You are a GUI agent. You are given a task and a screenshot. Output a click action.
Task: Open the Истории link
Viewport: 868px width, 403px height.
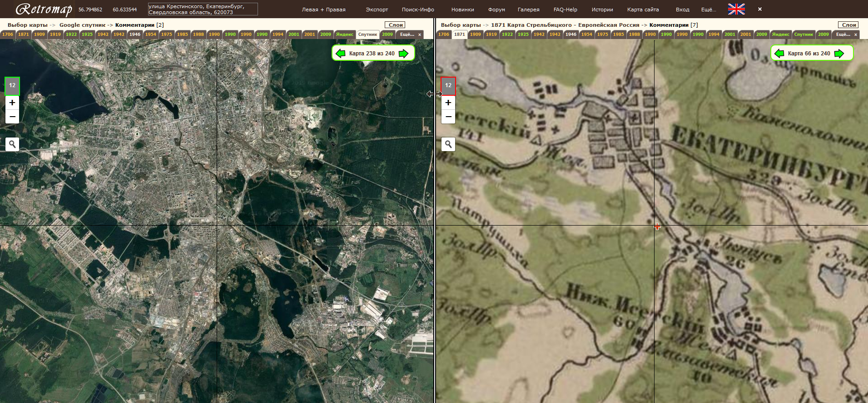point(602,10)
